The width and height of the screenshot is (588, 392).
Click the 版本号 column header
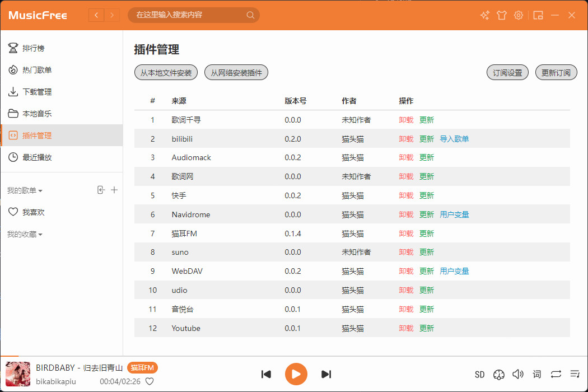point(296,101)
